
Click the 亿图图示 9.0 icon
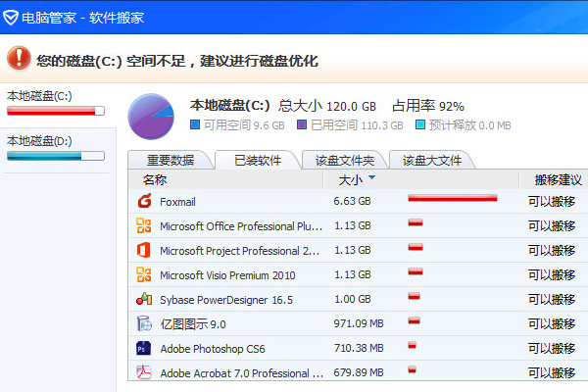click(x=144, y=323)
